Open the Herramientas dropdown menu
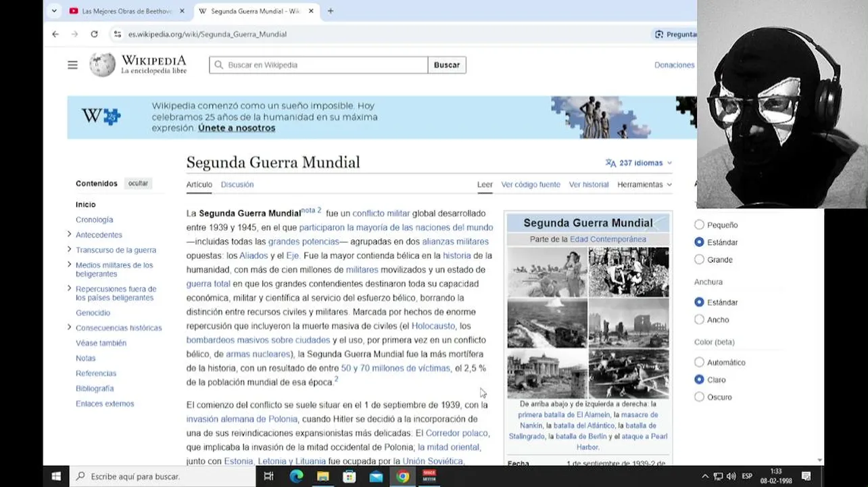This screenshot has height=487, width=868. tap(644, 185)
